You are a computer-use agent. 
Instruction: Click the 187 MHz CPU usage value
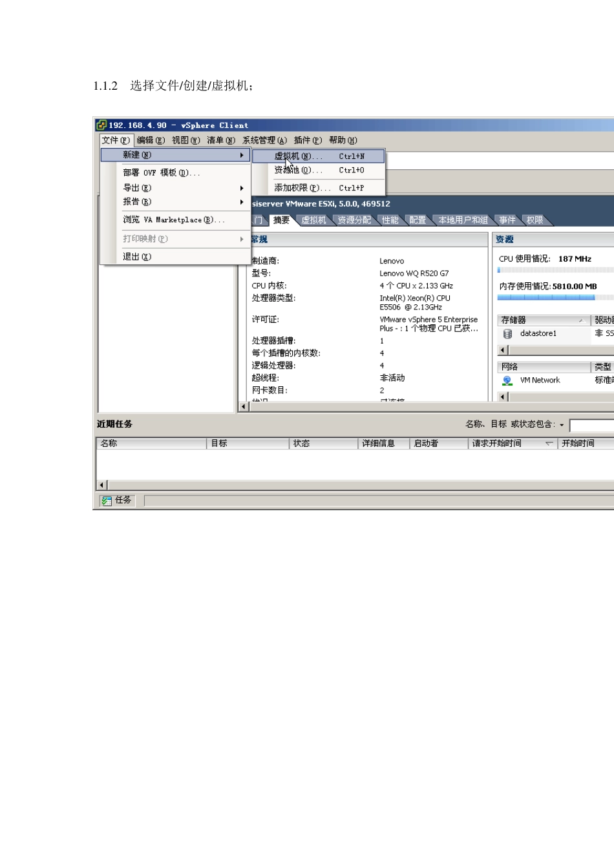(x=575, y=259)
